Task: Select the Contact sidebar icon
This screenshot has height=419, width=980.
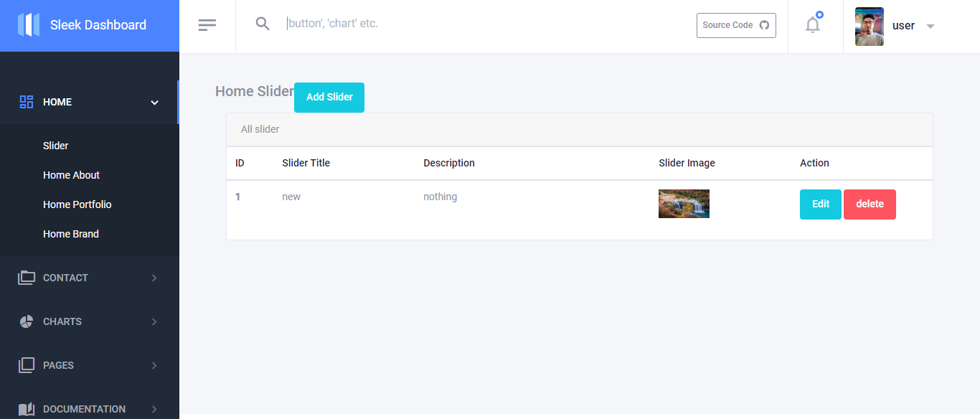Action: click(26, 278)
